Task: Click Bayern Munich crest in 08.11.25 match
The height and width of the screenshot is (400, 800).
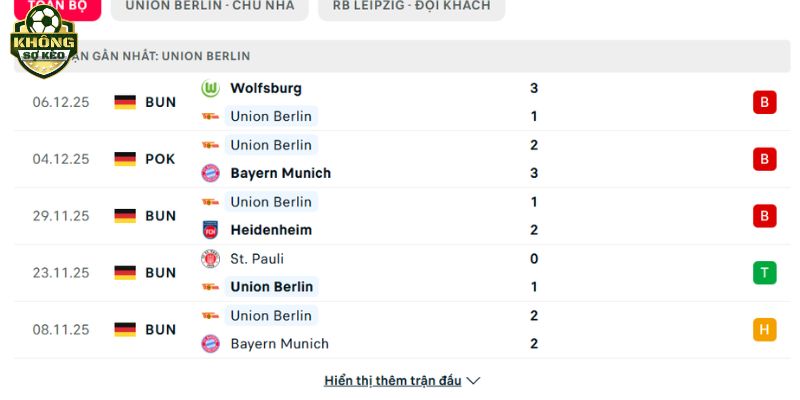Action: pos(210,344)
